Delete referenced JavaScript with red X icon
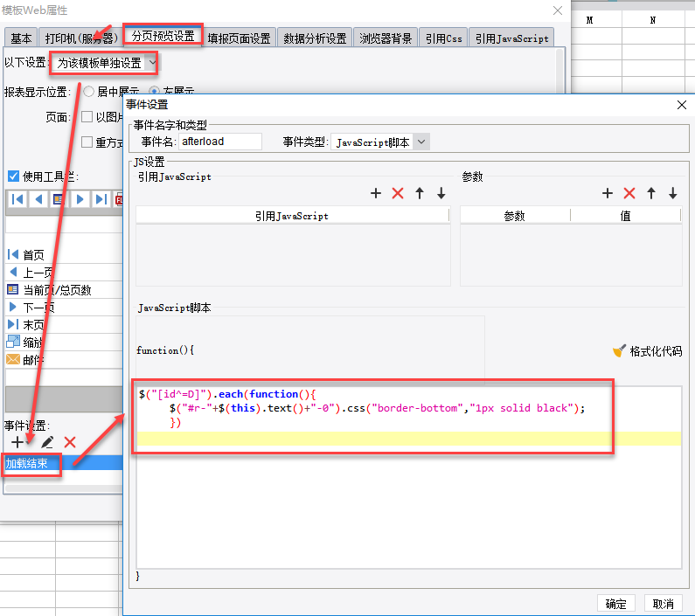This screenshot has height=616, width=695. pos(398,193)
